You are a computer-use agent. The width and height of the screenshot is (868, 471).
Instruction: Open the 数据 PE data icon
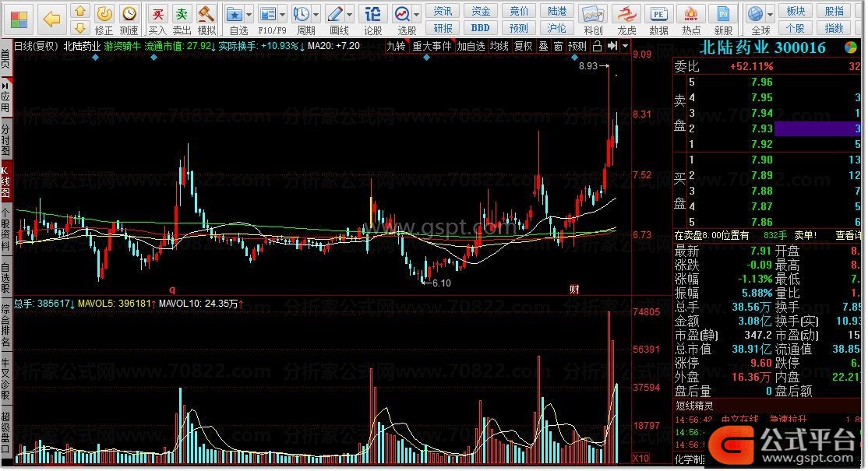point(658,14)
